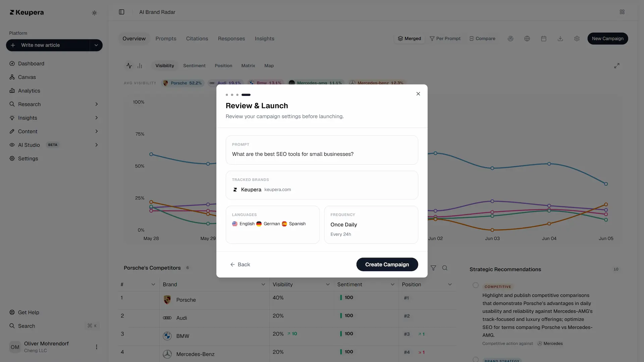Open user menu three-dot icon

click(x=96, y=347)
